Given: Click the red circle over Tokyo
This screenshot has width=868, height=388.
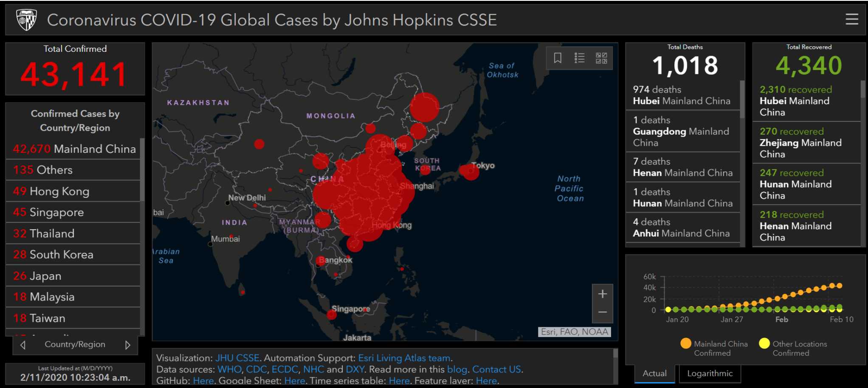Looking at the screenshot, I should pos(469,172).
